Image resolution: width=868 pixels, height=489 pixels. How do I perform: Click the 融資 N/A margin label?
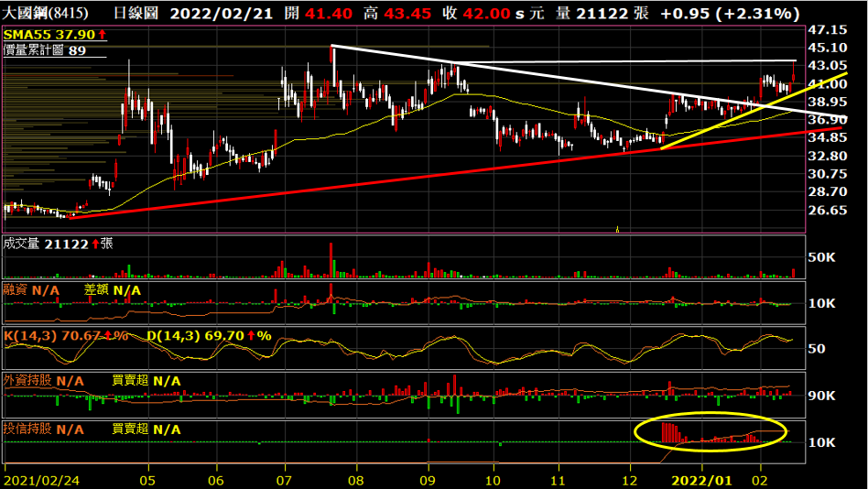[31, 289]
